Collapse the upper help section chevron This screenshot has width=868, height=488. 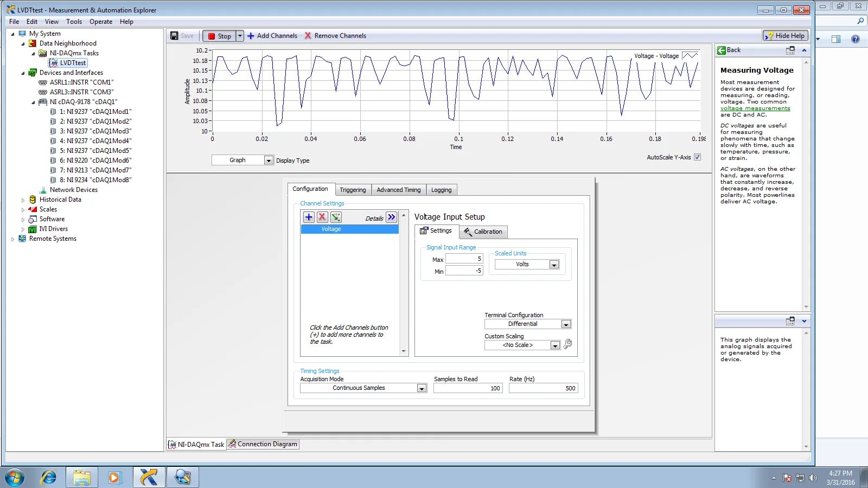(804, 50)
